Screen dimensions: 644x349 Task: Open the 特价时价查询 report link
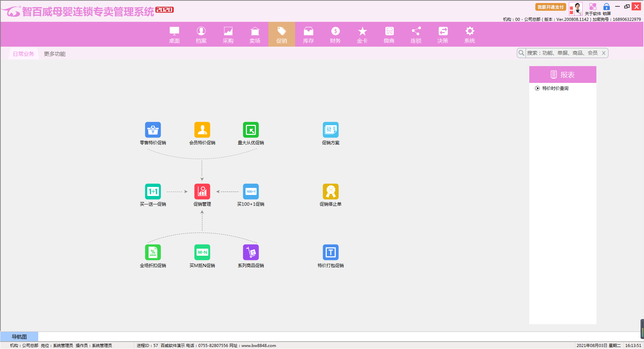pos(555,88)
